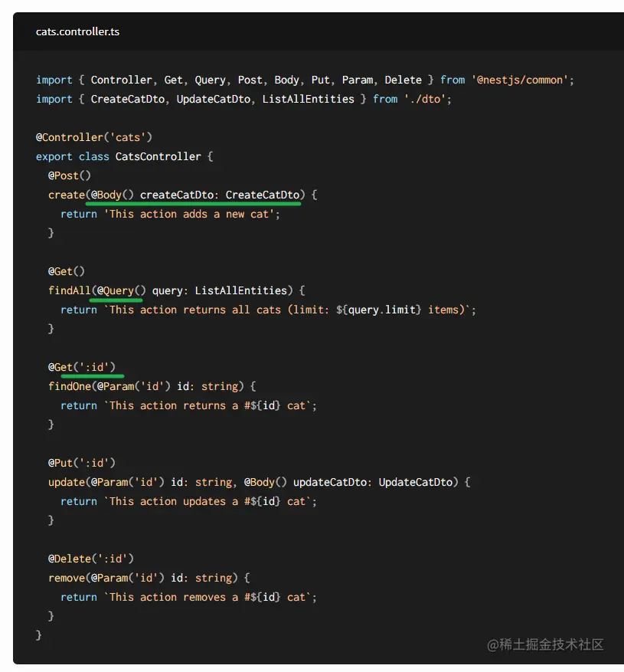Click 'This action removes a' template string
The height and width of the screenshot is (672, 624).
pyautogui.click(x=174, y=598)
